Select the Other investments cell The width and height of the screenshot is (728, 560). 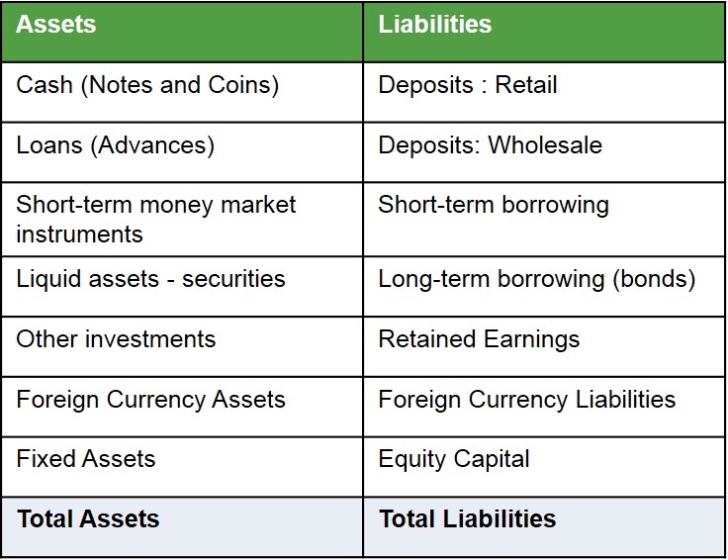point(115,339)
